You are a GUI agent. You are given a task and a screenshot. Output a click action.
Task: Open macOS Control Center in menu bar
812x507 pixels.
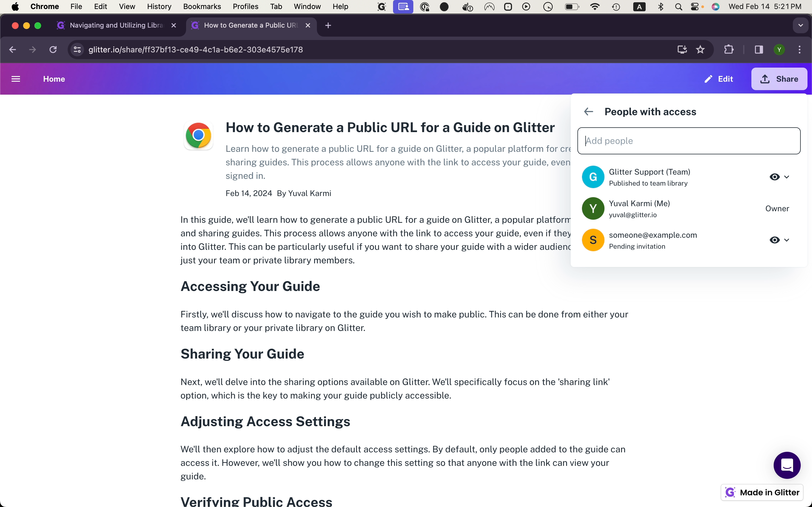point(695,6)
